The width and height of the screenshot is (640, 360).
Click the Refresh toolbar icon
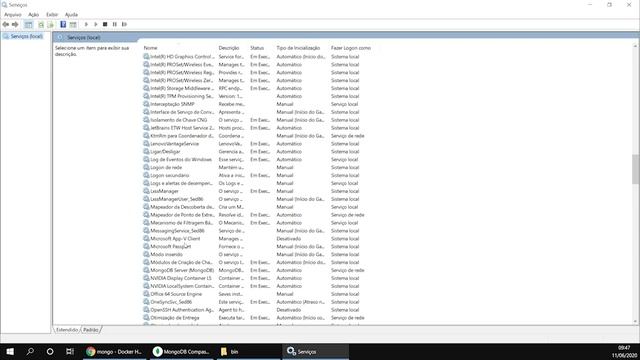[x=41, y=24]
